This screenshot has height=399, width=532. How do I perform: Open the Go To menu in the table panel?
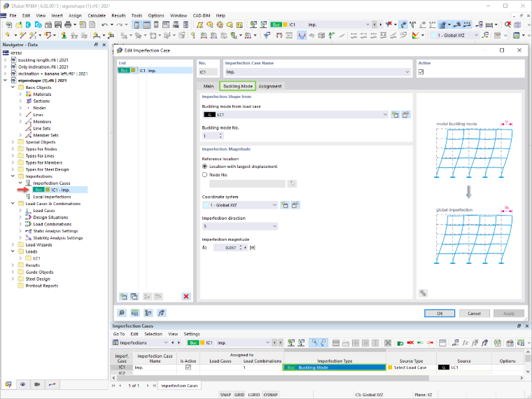pyautogui.click(x=119, y=334)
